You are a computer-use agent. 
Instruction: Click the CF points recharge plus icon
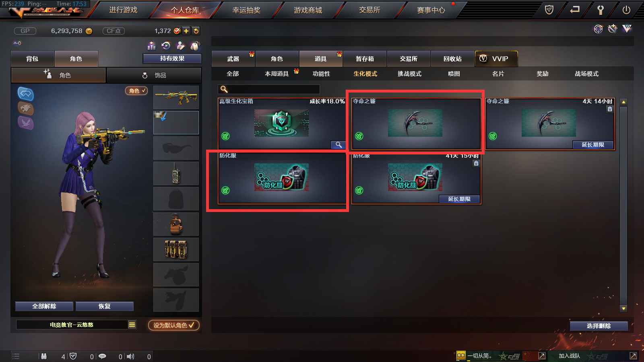tap(186, 31)
